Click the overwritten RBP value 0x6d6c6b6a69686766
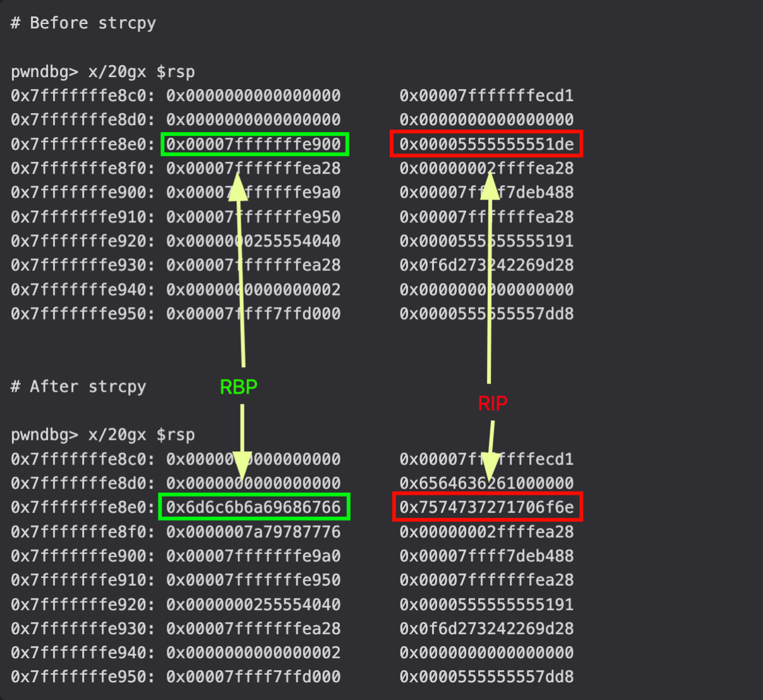763x700 pixels. [x=254, y=507]
